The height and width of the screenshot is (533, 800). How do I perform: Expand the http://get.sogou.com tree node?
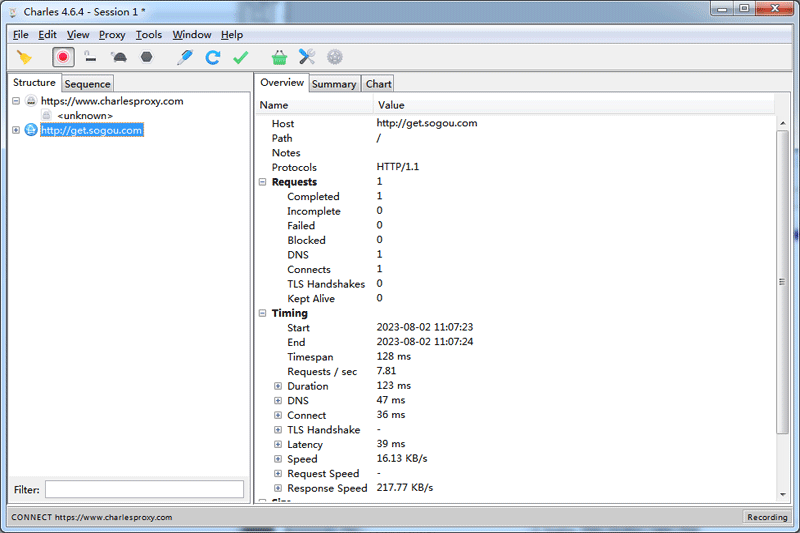[x=16, y=130]
